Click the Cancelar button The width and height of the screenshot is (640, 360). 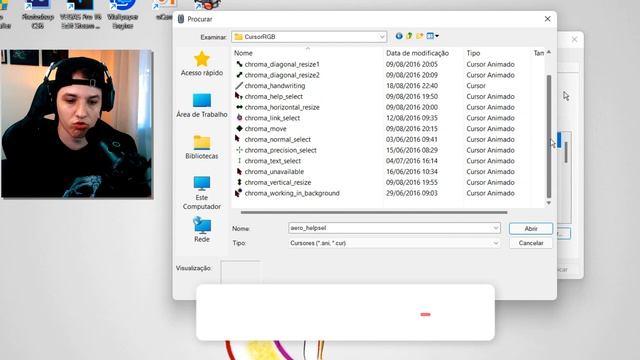[531, 243]
